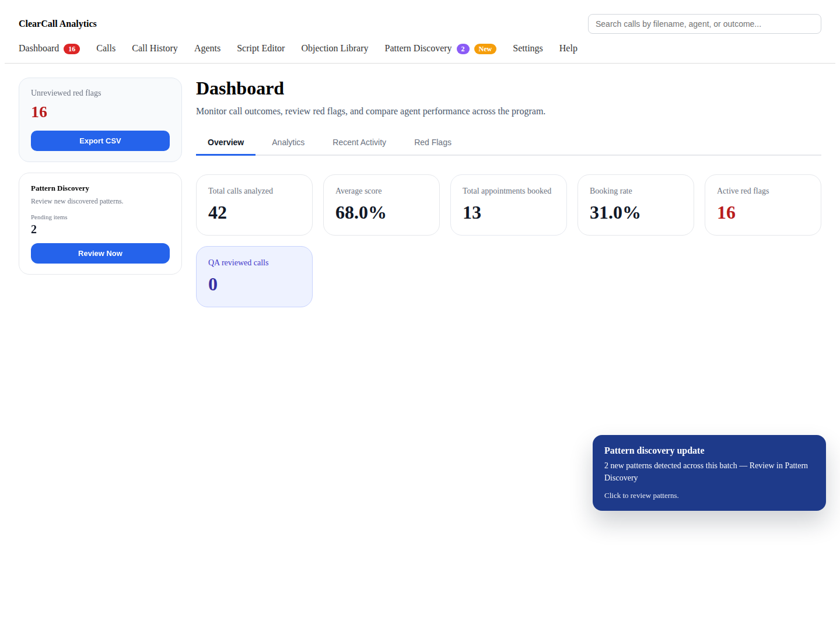Image resolution: width=840 pixels, height=621 pixels.
Task: Click the orange New badge
Action: (x=485, y=49)
